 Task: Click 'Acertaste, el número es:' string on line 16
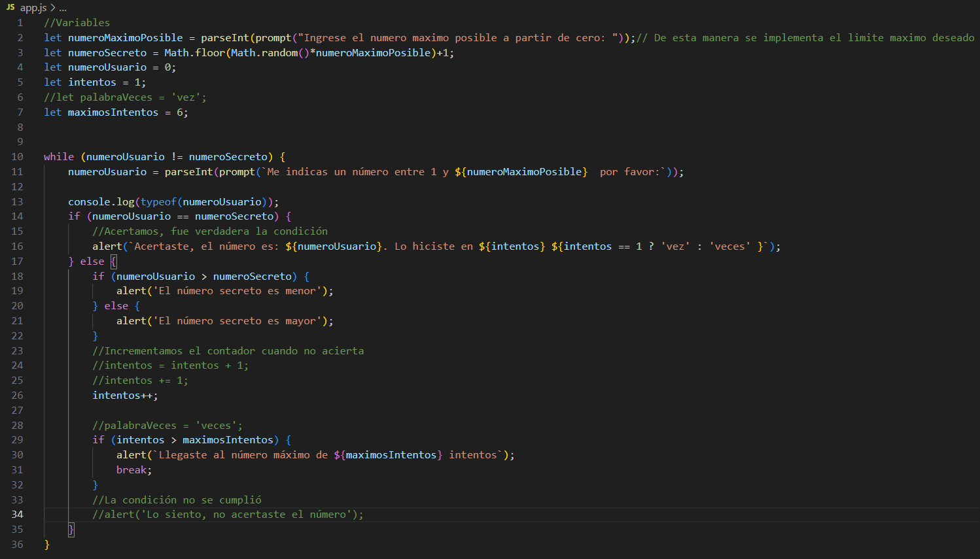click(207, 246)
